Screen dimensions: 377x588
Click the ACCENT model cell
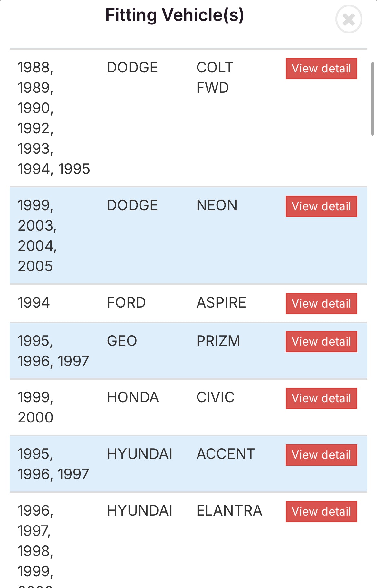(x=226, y=454)
